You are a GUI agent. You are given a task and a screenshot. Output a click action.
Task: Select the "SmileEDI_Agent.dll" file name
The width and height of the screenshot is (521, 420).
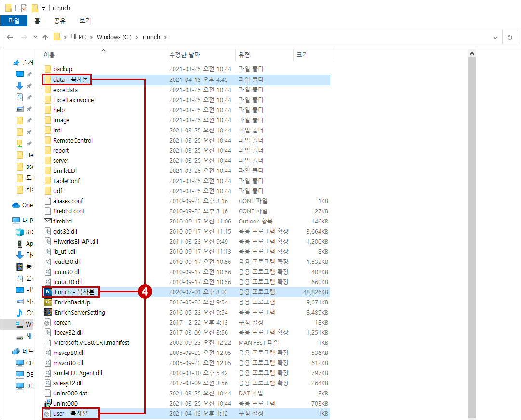click(78, 373)
